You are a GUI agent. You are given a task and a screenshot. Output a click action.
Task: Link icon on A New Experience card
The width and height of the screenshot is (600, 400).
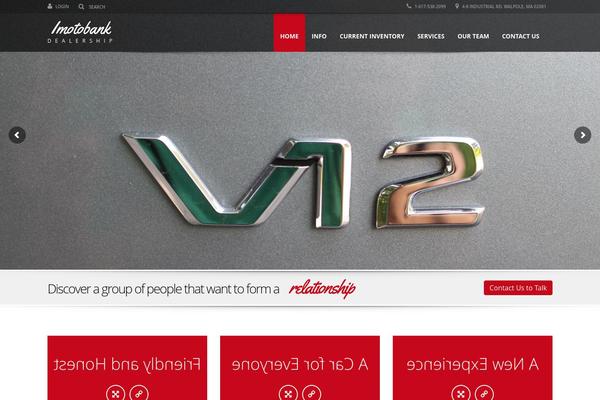pos(484,393)
